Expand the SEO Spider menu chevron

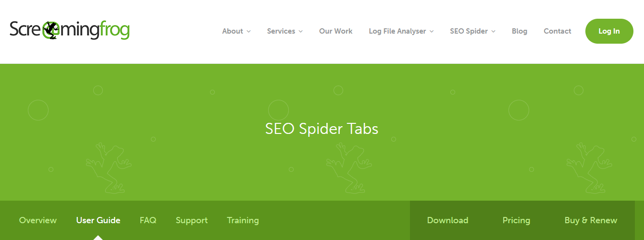(x=494, y=31)
